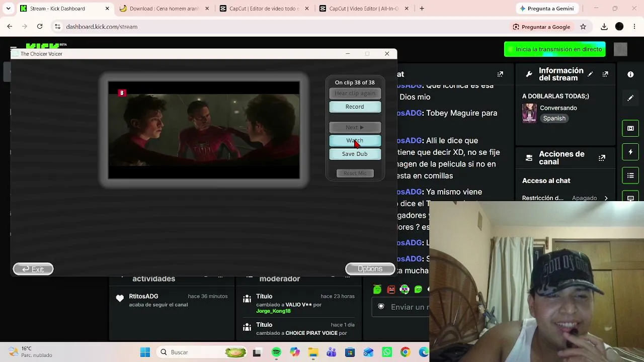Click Record in The Choicer Voicer
The width and height of the screenshot is (644, 362).
pos(355,107)
